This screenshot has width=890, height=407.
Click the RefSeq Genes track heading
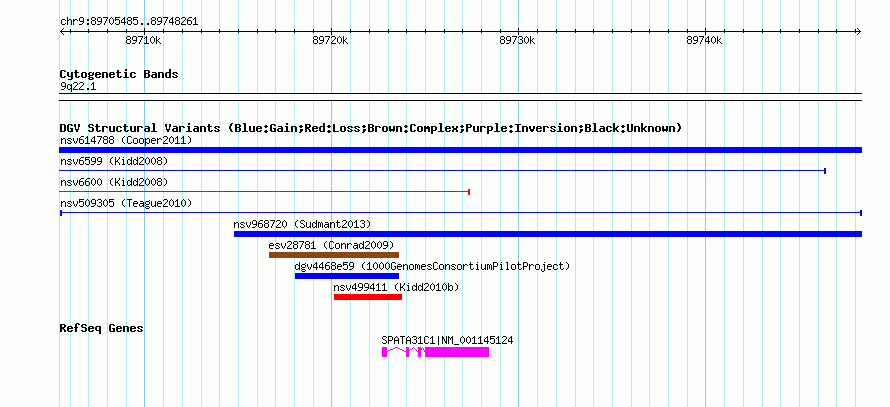102,328
